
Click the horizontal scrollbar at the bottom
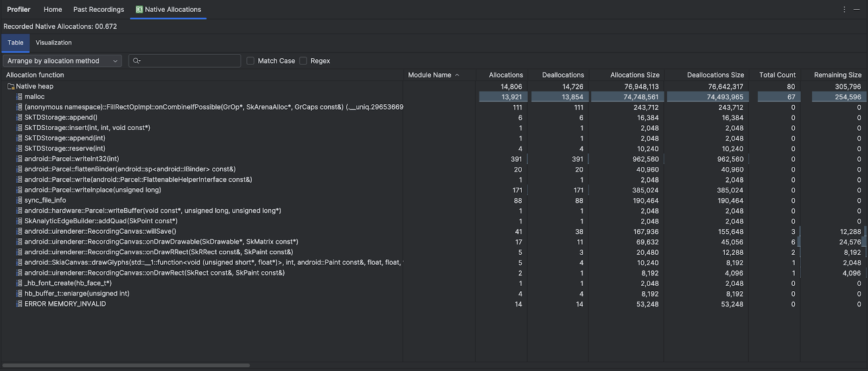[126, 365]
